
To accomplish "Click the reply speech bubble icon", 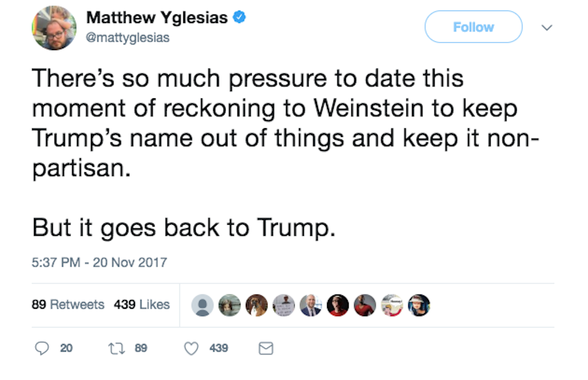I will tap(42, 349).
